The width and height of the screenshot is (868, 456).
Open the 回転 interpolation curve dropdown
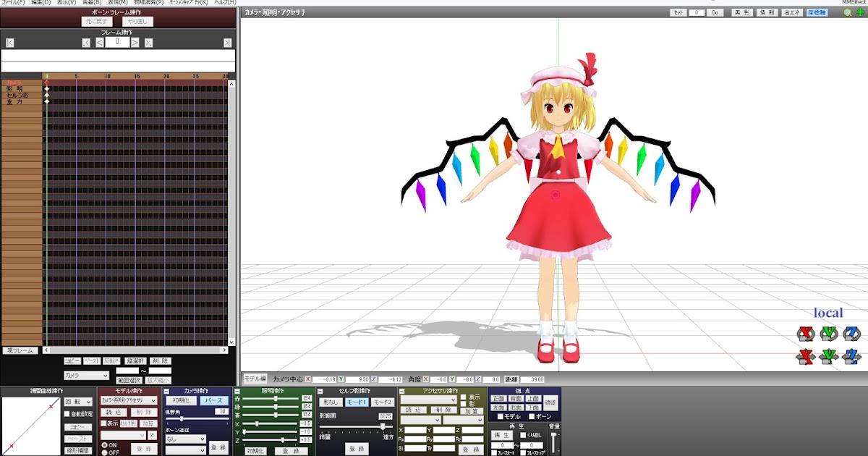pos(78,402)
